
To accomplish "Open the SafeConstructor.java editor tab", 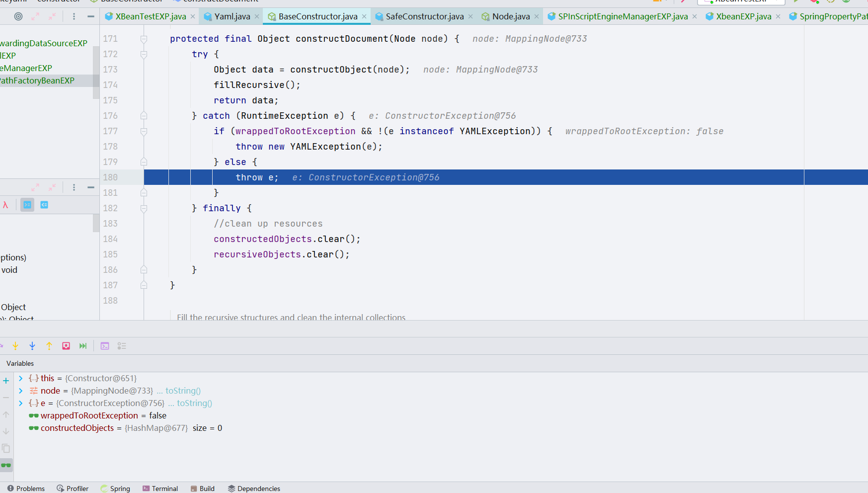I will click(424, 16).
